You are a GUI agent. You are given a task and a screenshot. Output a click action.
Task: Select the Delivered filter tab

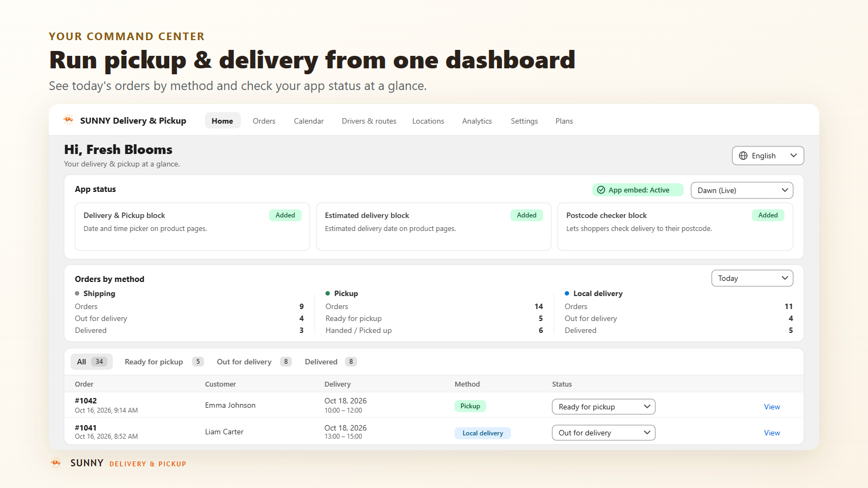pos(330,362)
